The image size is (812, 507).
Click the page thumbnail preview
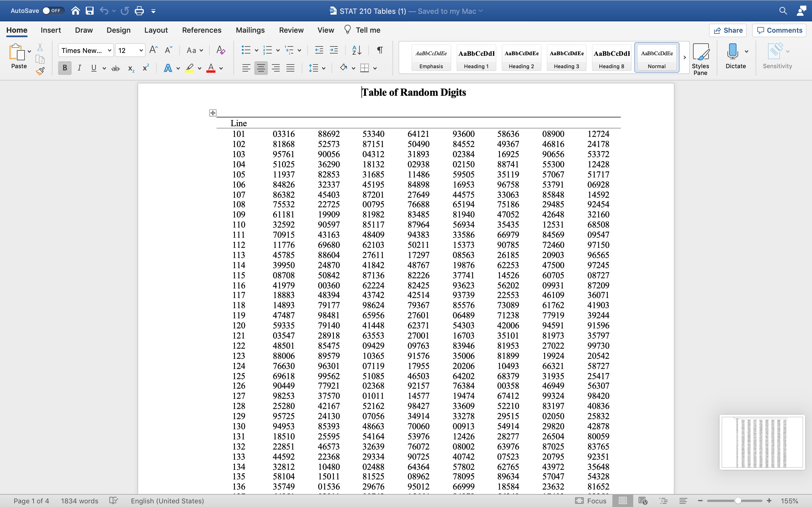pos(762,442)
